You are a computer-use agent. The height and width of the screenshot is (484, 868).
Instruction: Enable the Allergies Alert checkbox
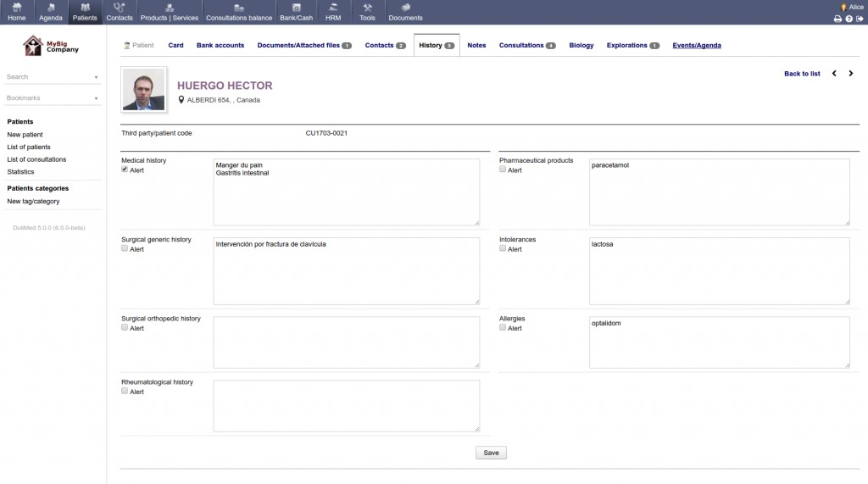503,327
